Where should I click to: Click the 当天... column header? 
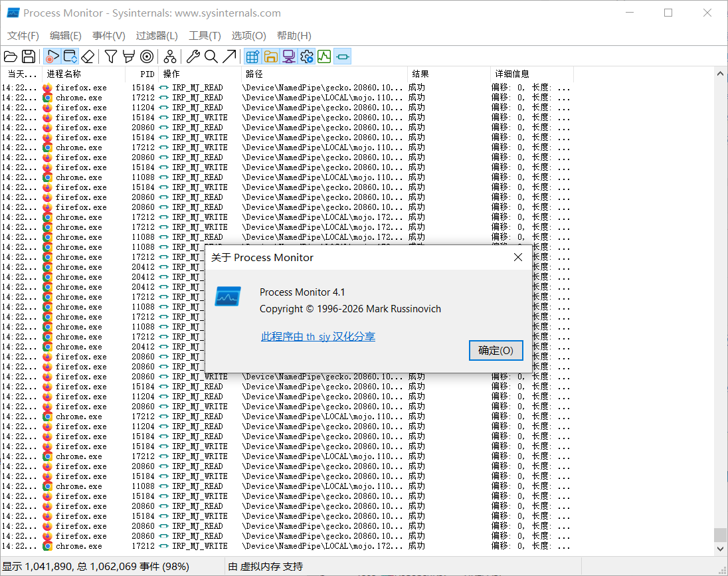point(21,74)
